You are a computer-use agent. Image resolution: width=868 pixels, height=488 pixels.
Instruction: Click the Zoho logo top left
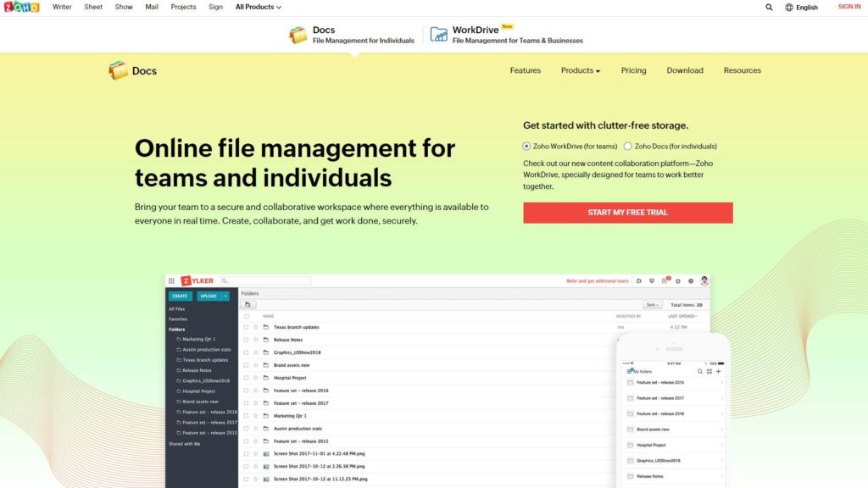[21, 7]
